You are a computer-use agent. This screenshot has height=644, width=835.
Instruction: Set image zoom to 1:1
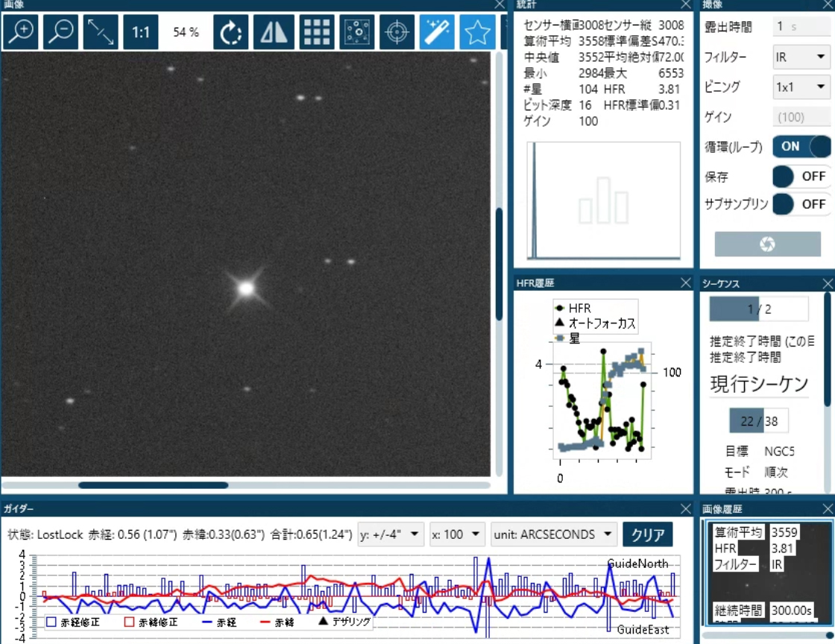click(x=141, y=32)
